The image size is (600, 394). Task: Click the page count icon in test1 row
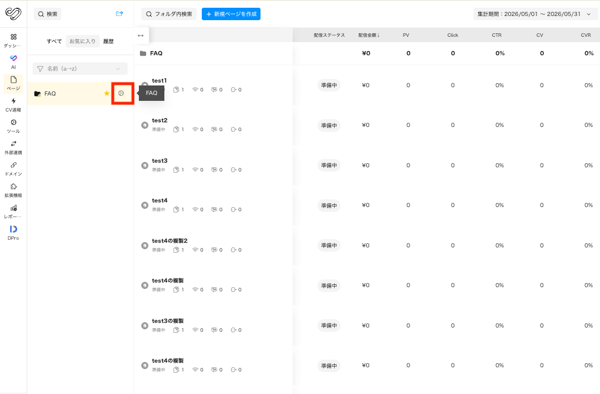[176, 90]
